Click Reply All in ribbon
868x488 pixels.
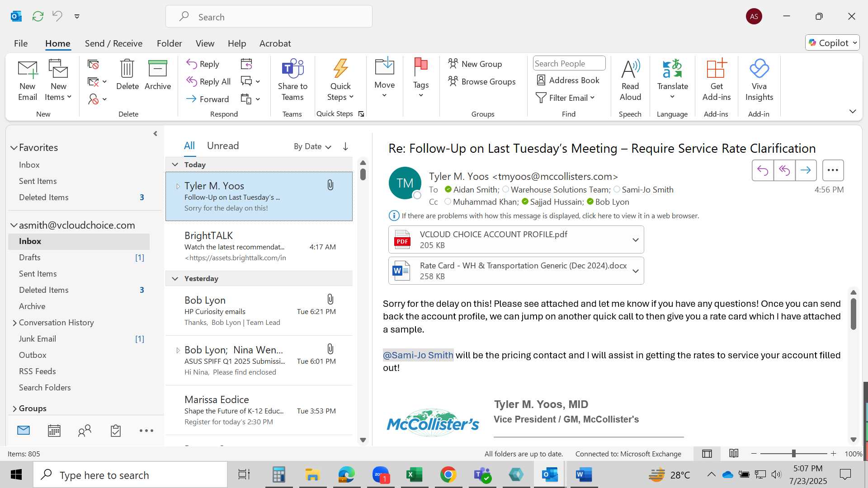[x=208, y=81]
